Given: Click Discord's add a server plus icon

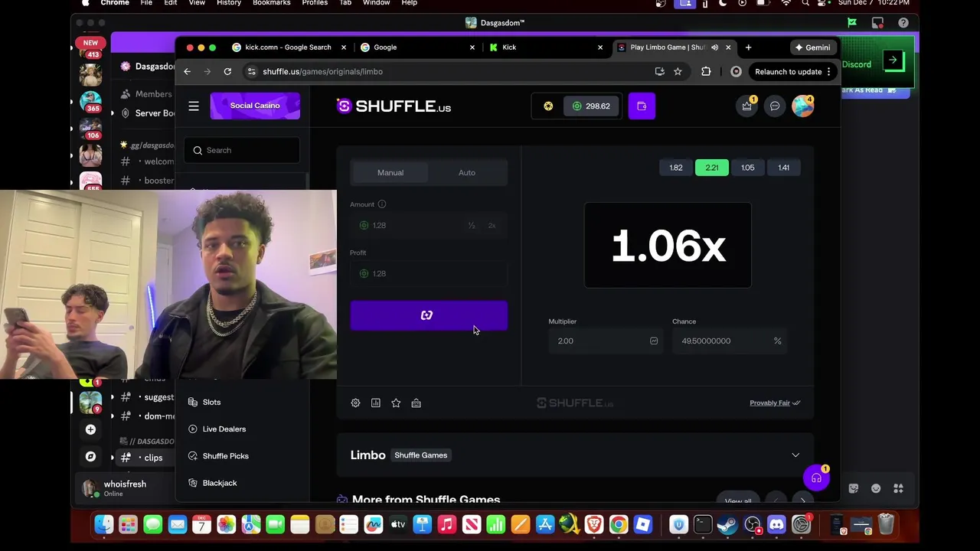Looking at the screenshot, I should click(90, 429).
